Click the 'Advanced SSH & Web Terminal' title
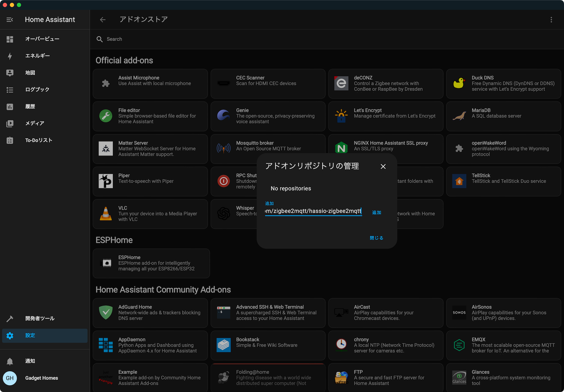The image size is (564, 392). 270,307
